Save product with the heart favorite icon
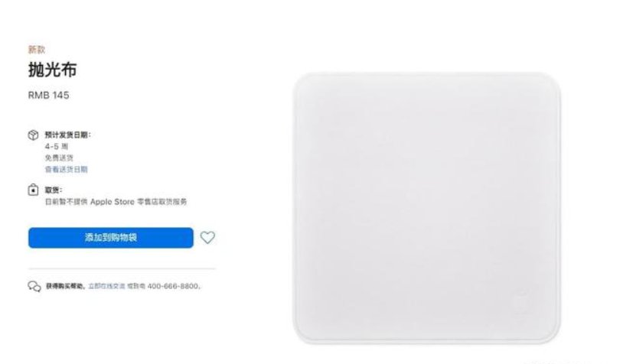This screenshot has width=623, height=364. (x=207, y=237)
